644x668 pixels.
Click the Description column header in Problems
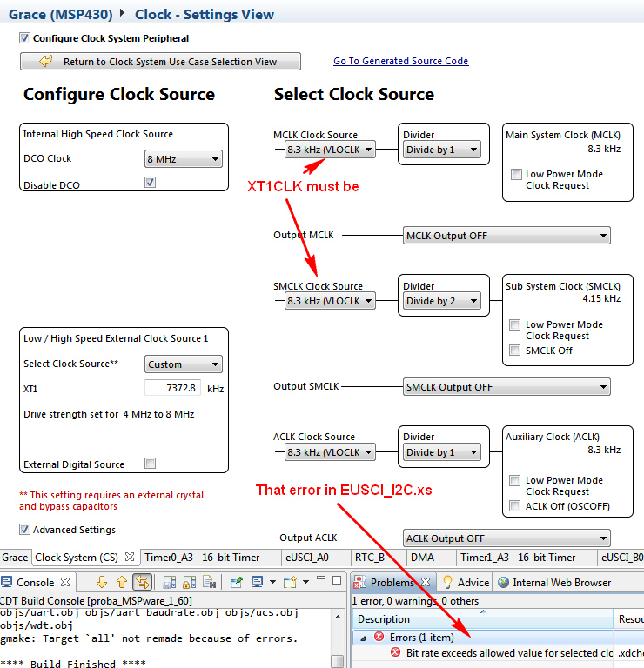tap(483, 619)
